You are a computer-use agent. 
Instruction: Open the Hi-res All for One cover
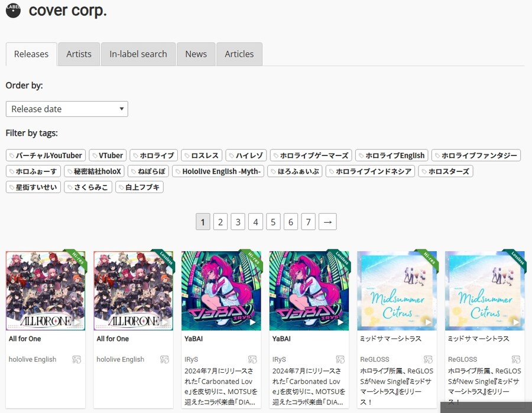[x=46, y=291]
